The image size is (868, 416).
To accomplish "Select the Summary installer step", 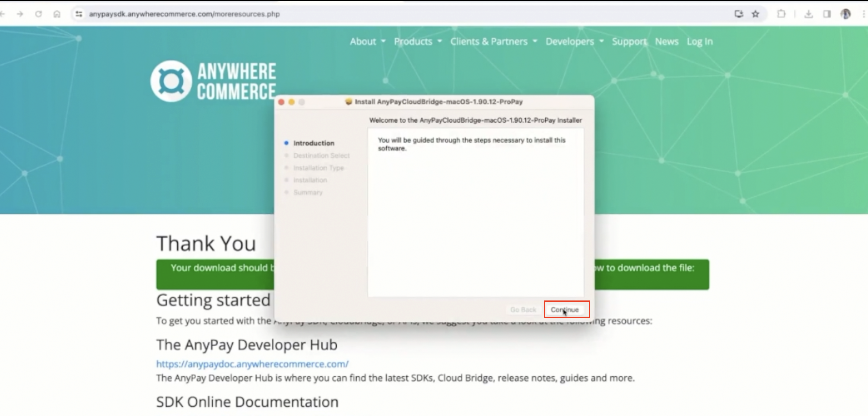I will [308, 192].
